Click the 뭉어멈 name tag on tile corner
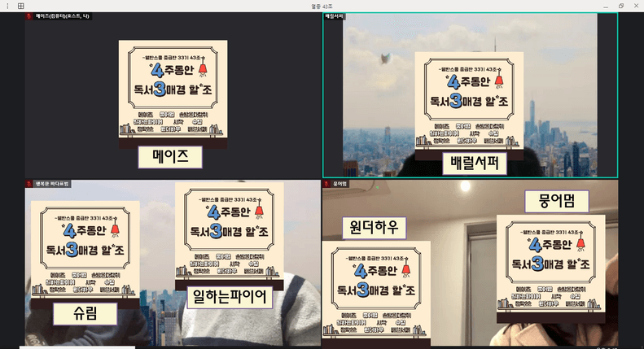This screenshot has width=644, height=349. click(x=340, y=184)
